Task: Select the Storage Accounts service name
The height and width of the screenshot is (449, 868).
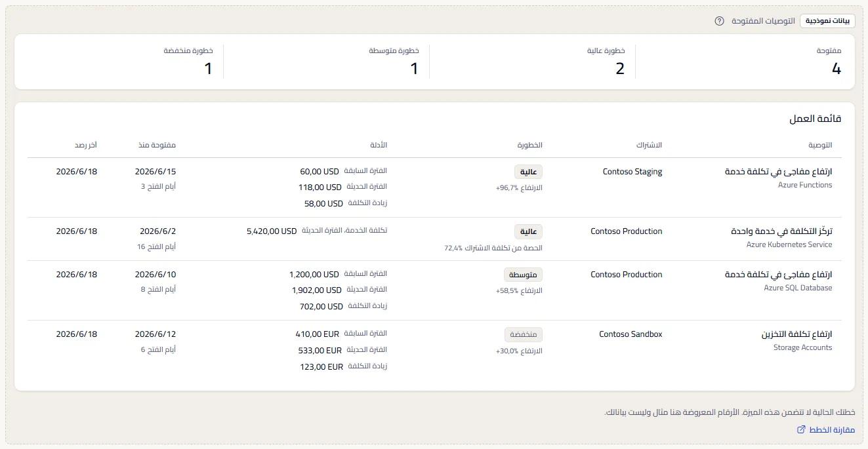Action: [x=803, y=348]
